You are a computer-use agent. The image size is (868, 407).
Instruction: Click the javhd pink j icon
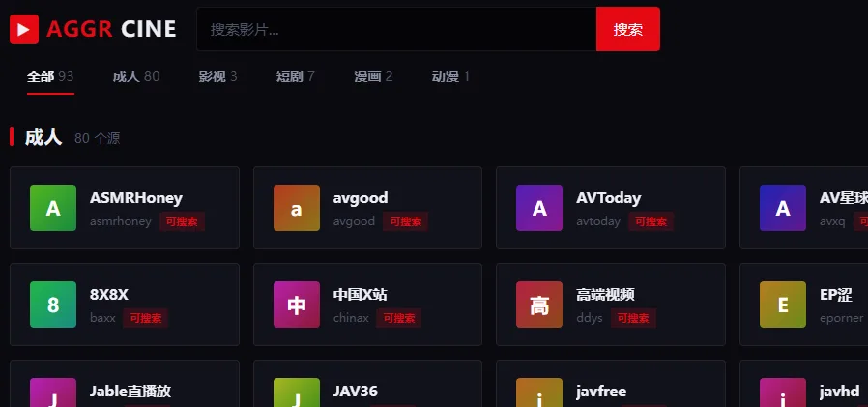click(783, 392)
